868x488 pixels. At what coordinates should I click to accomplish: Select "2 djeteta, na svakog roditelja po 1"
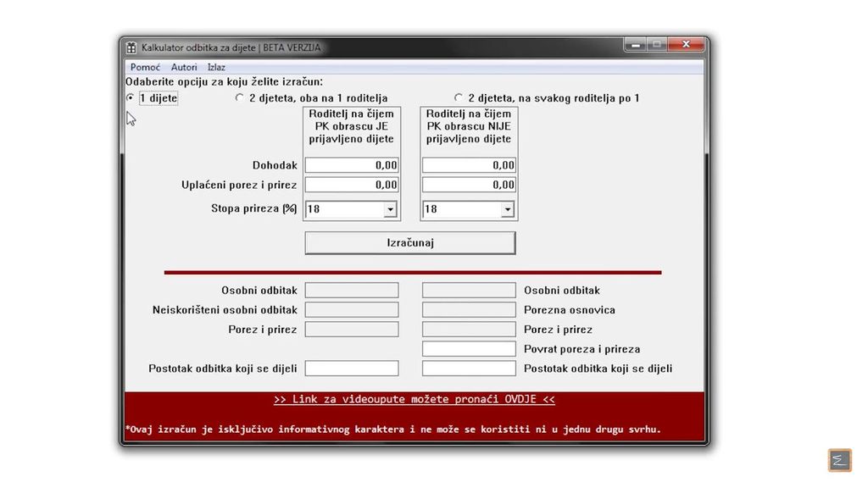(x=459, y=97)
